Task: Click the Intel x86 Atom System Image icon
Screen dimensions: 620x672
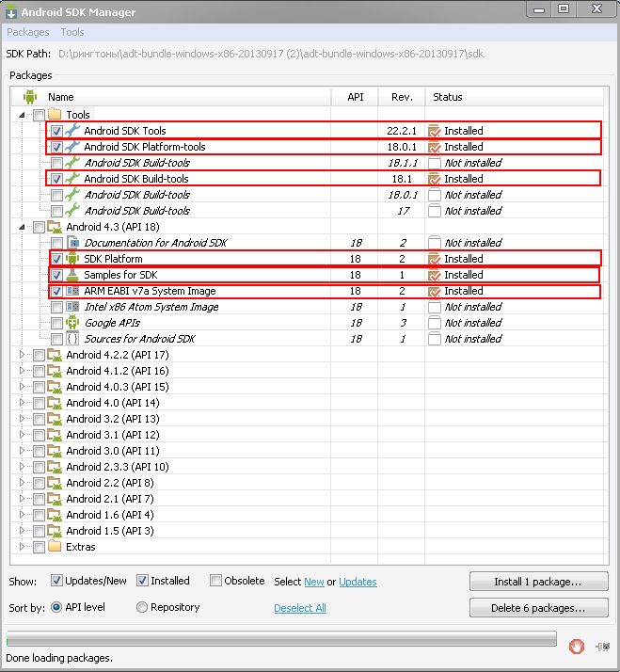Action: pyautogui.click(x=72, y=307)
